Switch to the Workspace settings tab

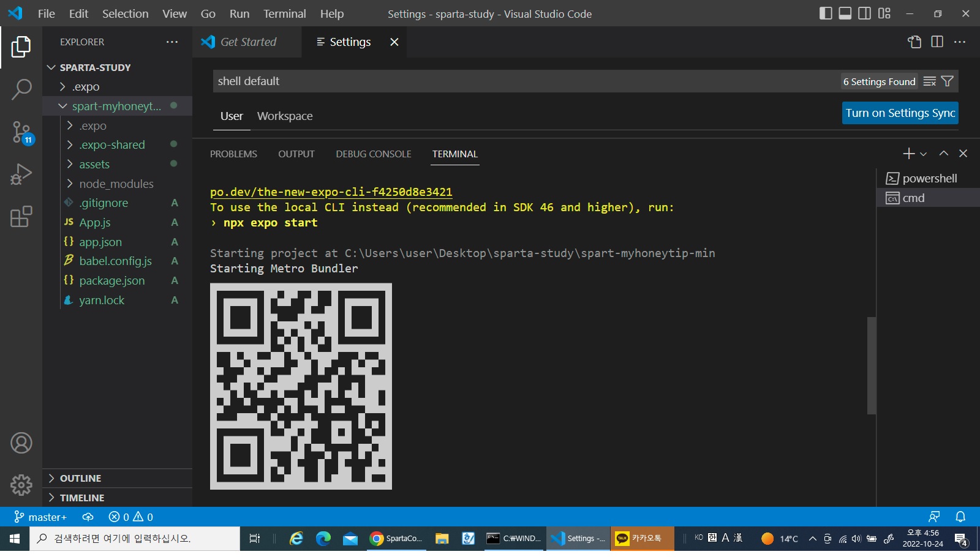285,116
